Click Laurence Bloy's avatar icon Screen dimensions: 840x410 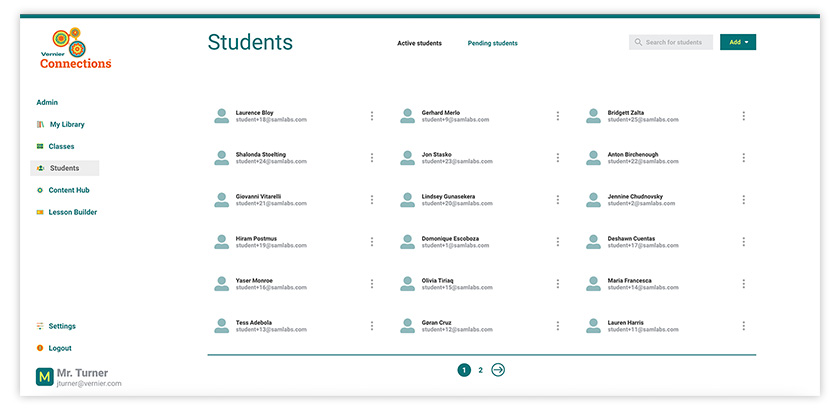[221, 116]
